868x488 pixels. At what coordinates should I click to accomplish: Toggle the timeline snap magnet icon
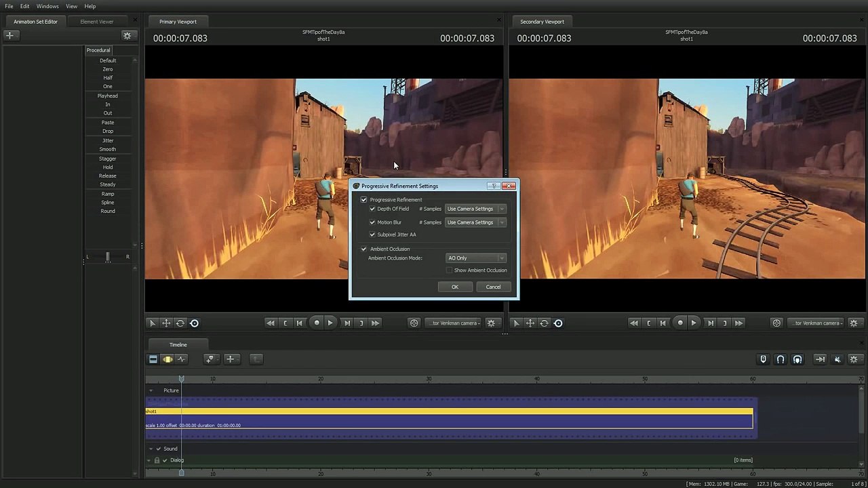(781, 359)
